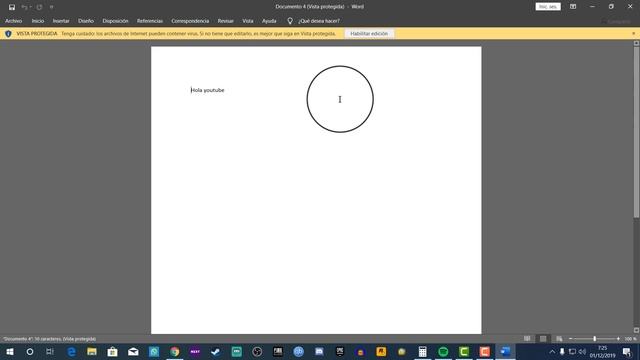The width and height of the screenshot is (640, 360).
Task: Click the Protected View shield icon
Action: tap(8, 33)
